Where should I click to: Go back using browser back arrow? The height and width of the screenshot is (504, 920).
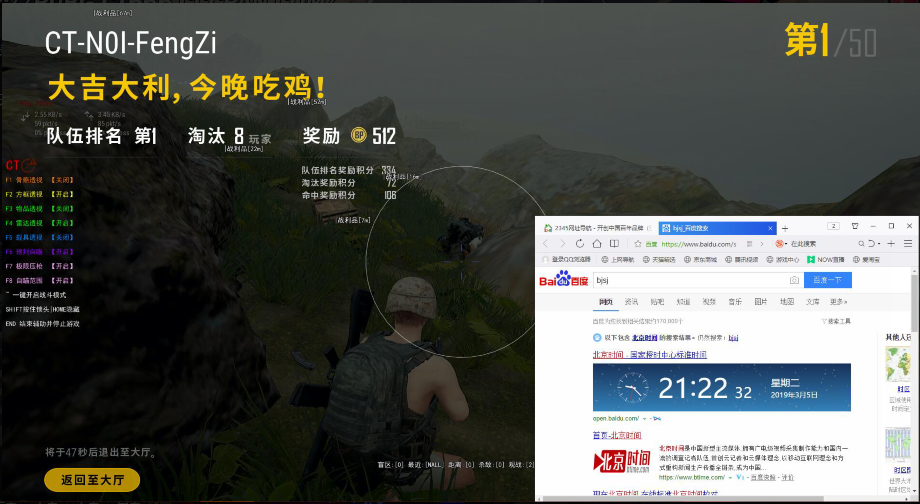[545, 243]
